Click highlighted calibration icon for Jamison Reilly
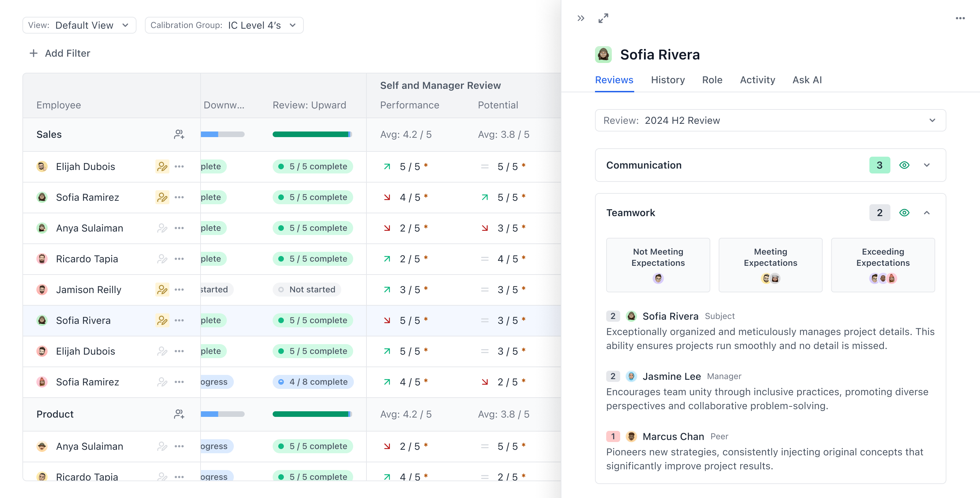The height and width of the screenshot is (498, 980). click(x=162, y=289)
